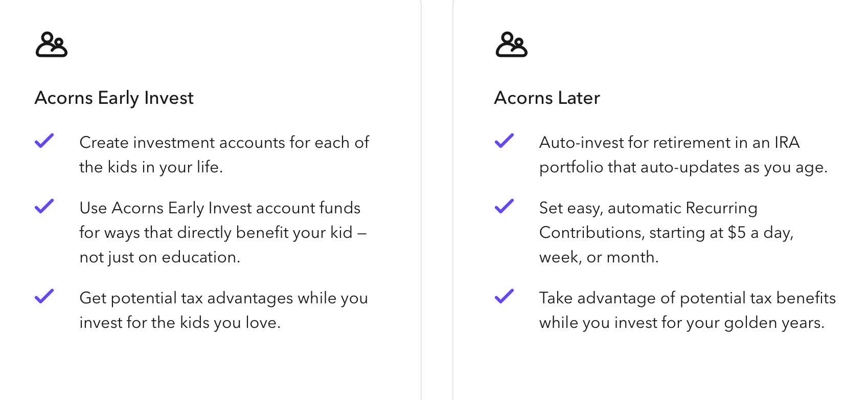Click 'while you invest for your golden years' line
The width and height of the screenshot is (868, 400).
click(681, 323)
